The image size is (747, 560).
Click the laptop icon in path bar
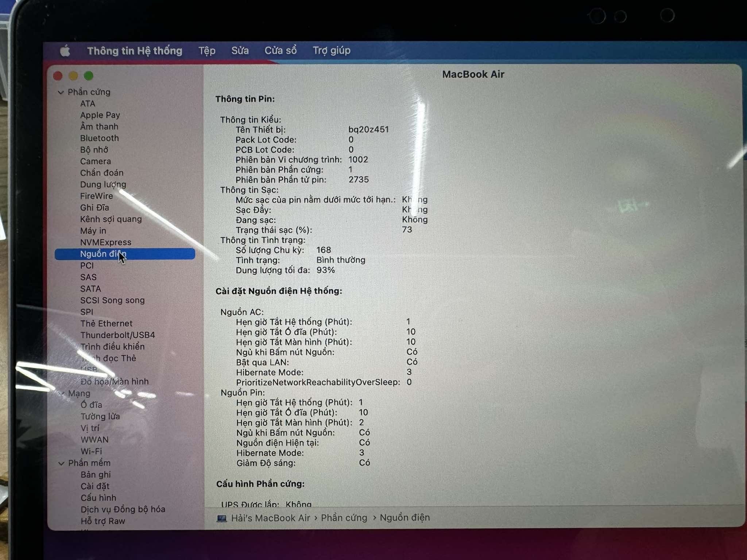[x=222, y=518]
